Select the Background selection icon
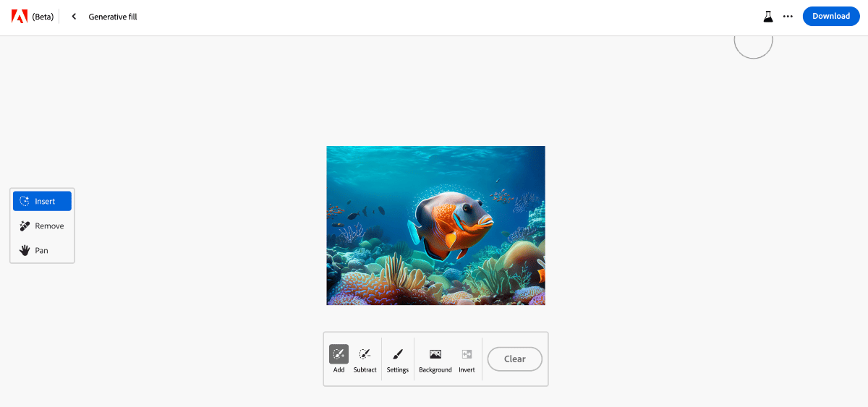This screenshot has width=868, height=407. 435,359
